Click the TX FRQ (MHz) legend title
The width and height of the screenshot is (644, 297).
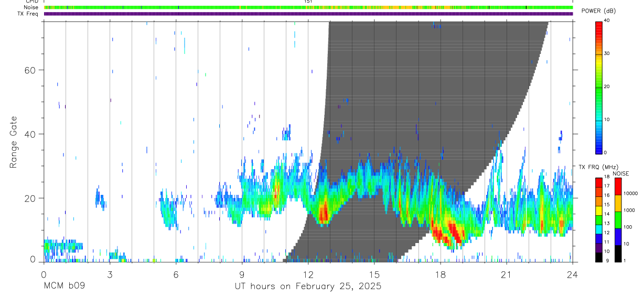(598, 167)
